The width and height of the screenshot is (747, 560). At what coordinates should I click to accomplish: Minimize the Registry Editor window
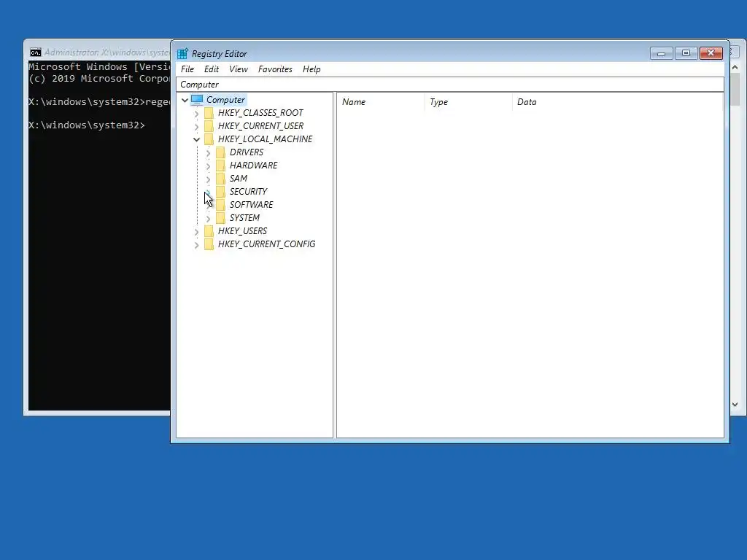click(661, 53)
